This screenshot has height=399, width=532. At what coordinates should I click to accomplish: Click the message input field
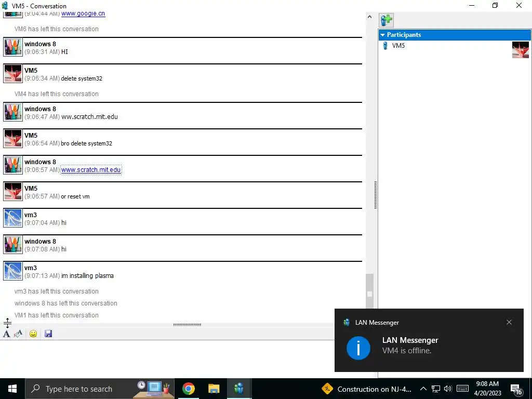tap(167, 358)
